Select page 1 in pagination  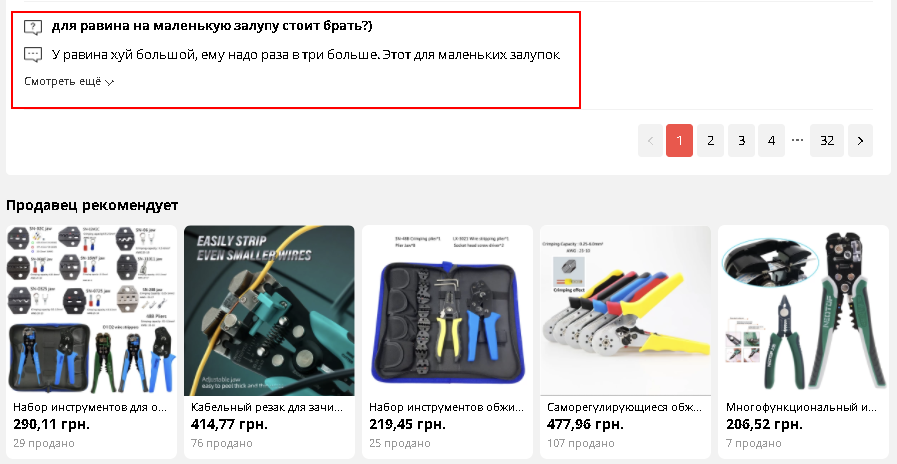tap(680, 141)
